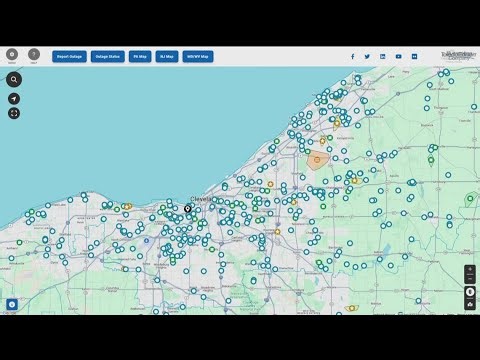This screenshot has height=360, width=480.
Task: Zoom in with the plus control
Action: (x=470, y=269)
